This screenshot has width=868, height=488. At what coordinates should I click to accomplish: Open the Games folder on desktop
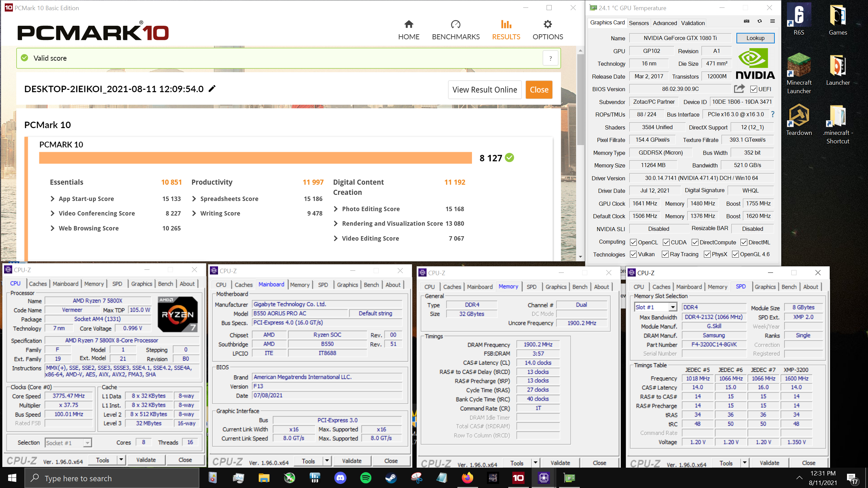tap(838, 19)
